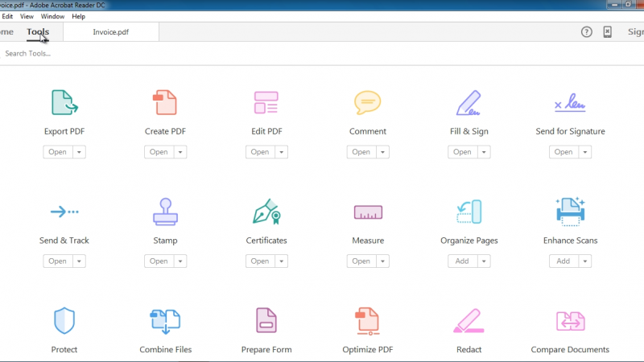Viewport: 644px width, 362px height.
Task: Click the Edit PDF tool icon
Action: pos(266,103)
